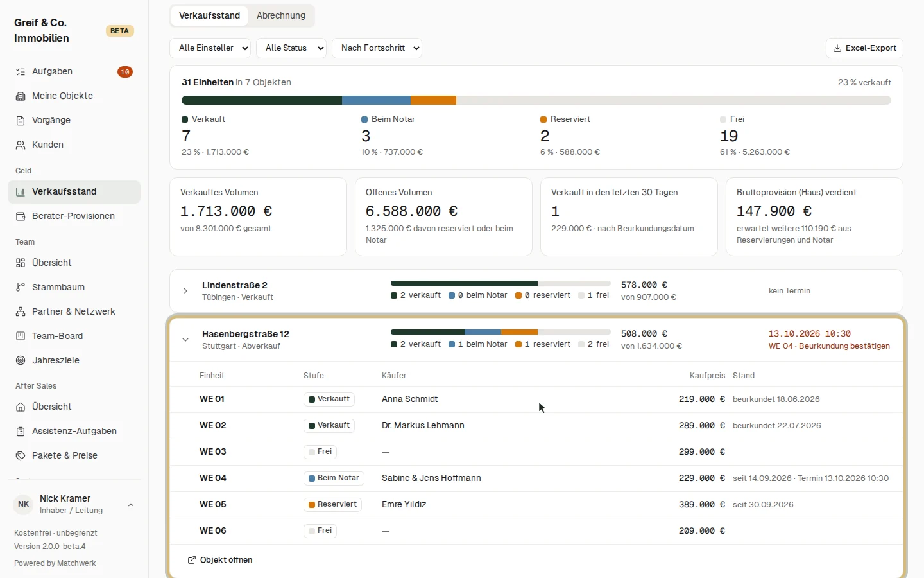Click buyer name Dr. Markus Lehmann

tap(423, 426)
